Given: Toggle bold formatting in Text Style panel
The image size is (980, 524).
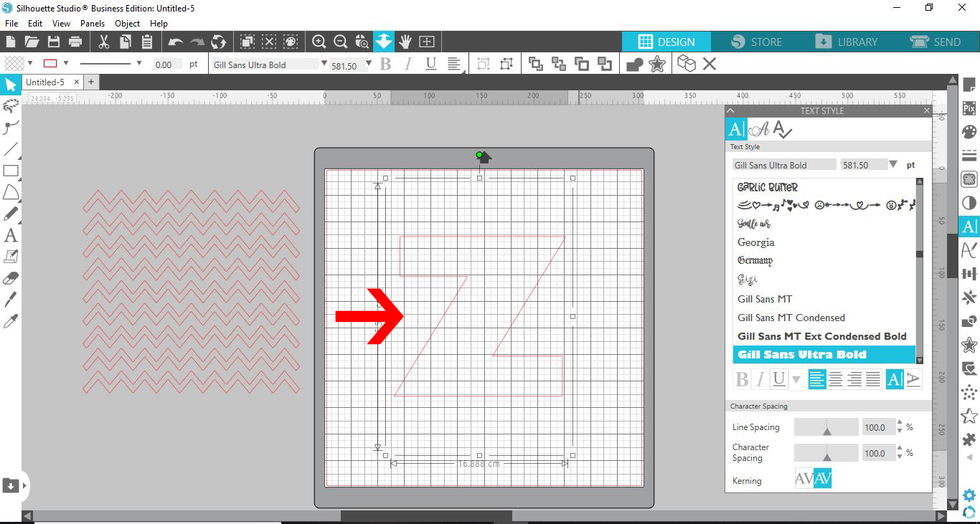Looking at the screenshot, I should click(x=741, y=379).
